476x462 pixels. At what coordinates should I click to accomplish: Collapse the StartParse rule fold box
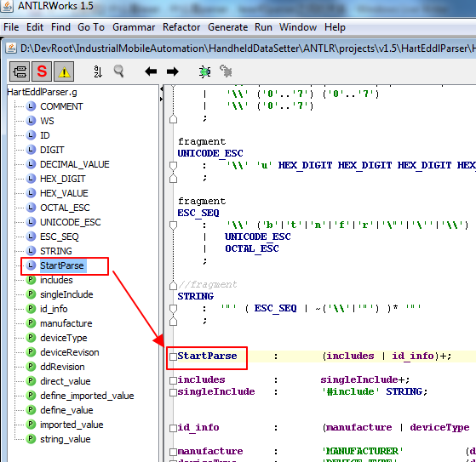pos(173,356)
